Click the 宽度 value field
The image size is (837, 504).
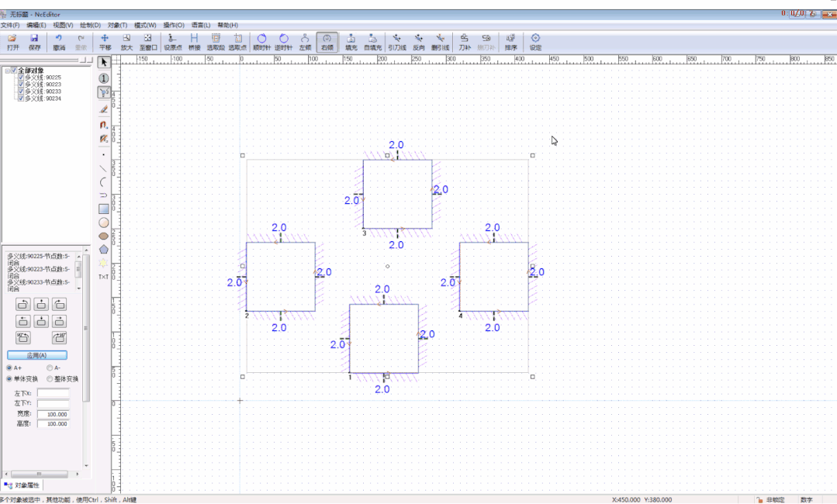[54, 414]
